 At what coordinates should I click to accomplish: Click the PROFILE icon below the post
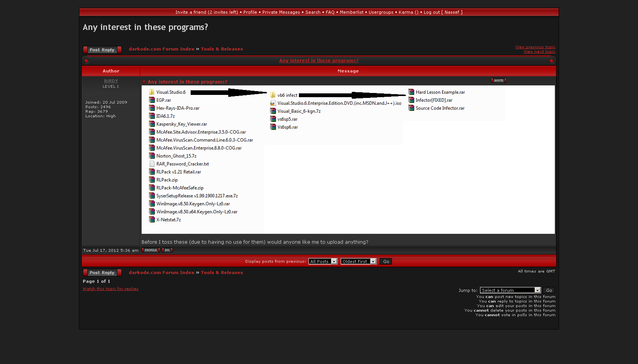(x=151, y=250)
